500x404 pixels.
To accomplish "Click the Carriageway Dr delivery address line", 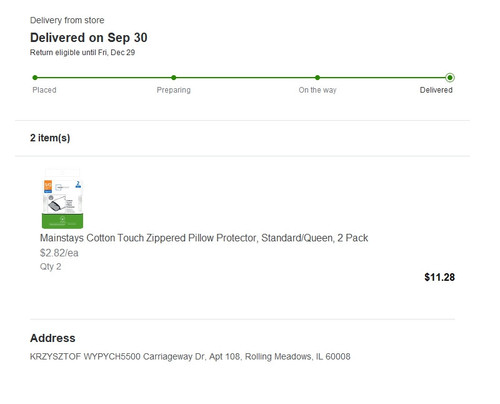I will tap(190, 357).
